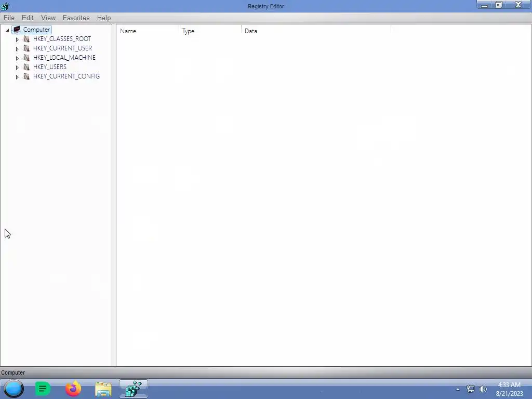Open the network tray icon

tap(471, 389)
